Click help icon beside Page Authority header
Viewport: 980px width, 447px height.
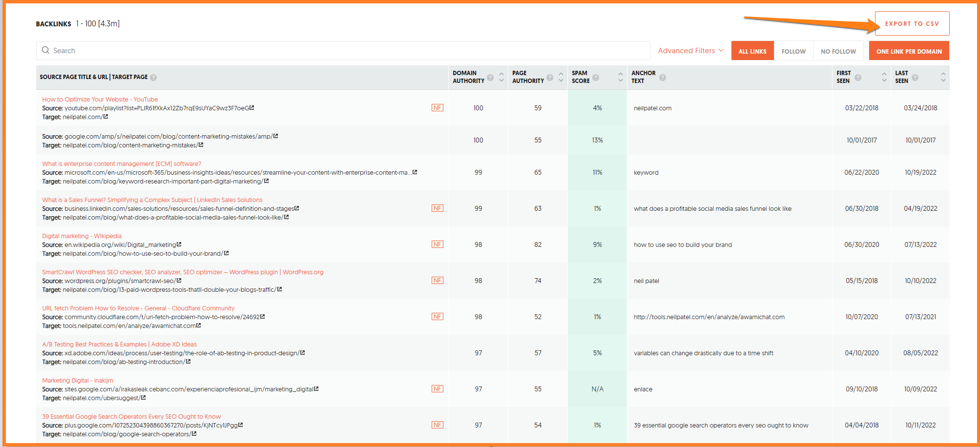(x=550, y=78)
